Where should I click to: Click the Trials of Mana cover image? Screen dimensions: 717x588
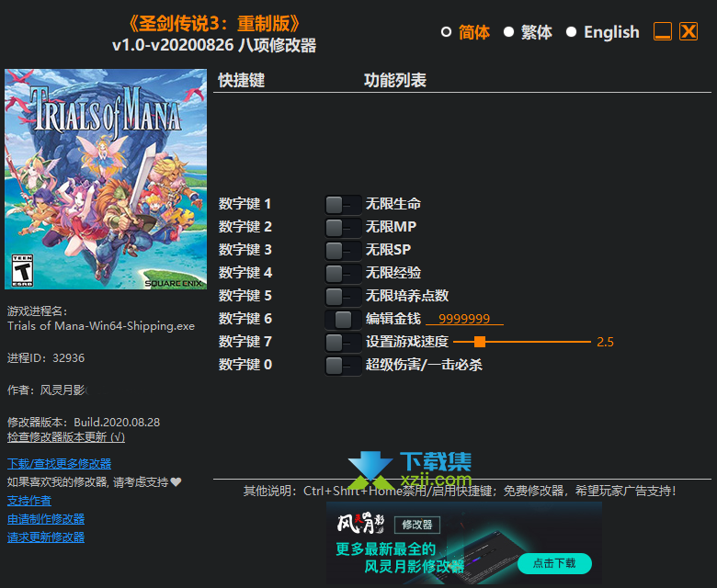point(106,179)
